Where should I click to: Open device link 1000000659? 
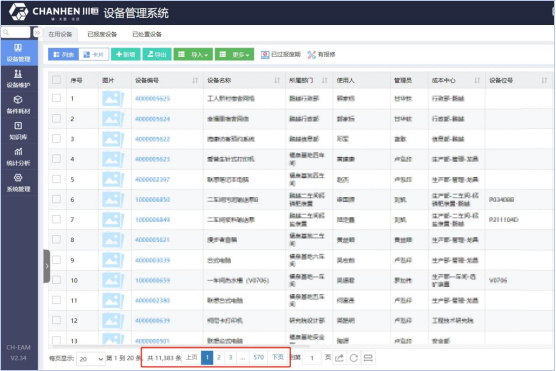152,281
